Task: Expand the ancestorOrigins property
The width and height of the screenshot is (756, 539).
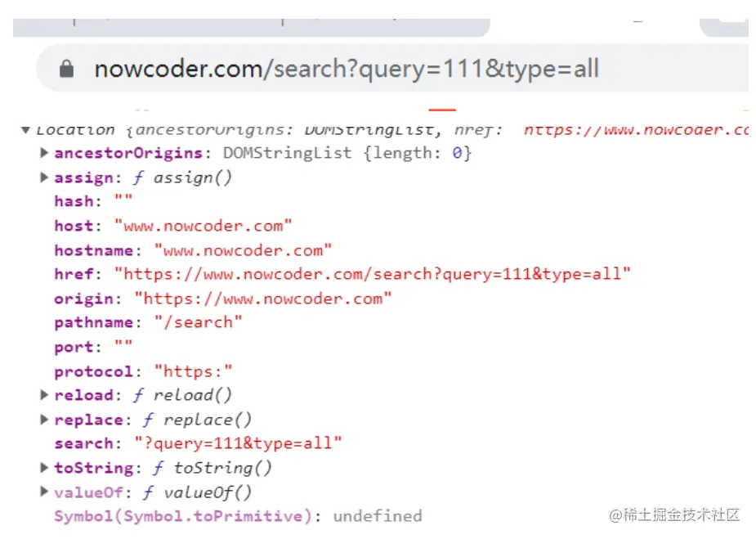Action: (44, 153)
